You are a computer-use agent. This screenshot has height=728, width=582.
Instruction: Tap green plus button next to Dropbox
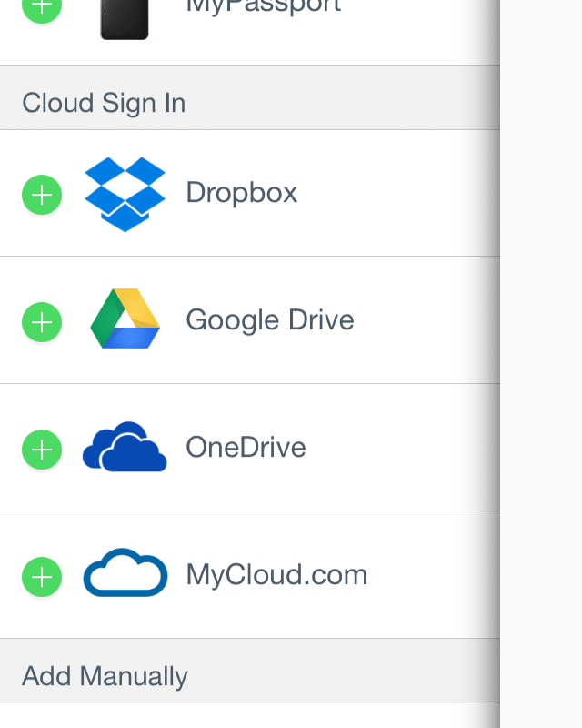[x=42, y=195]
